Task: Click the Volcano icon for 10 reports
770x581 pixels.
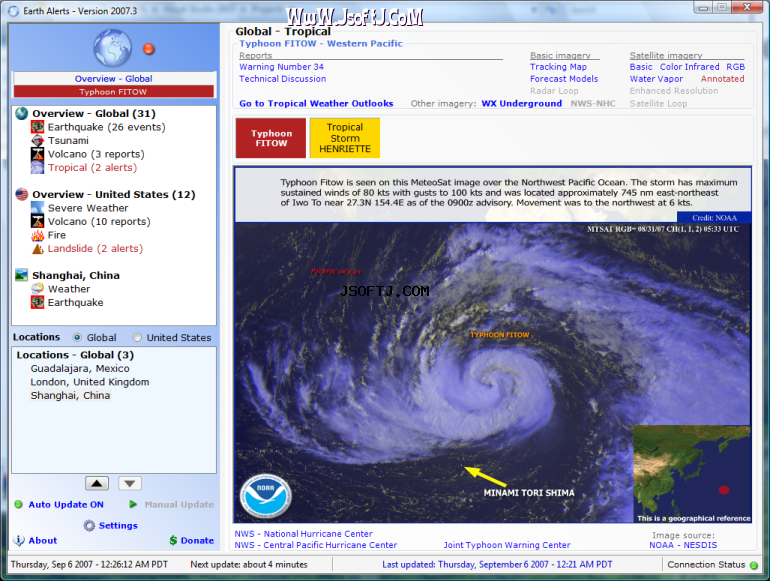Action: coord(37,221)
